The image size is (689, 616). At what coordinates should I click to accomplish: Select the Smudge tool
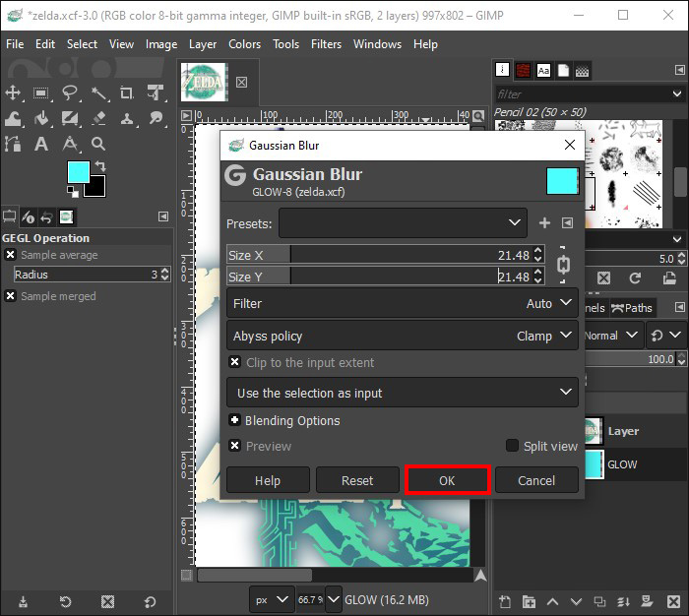156,118
